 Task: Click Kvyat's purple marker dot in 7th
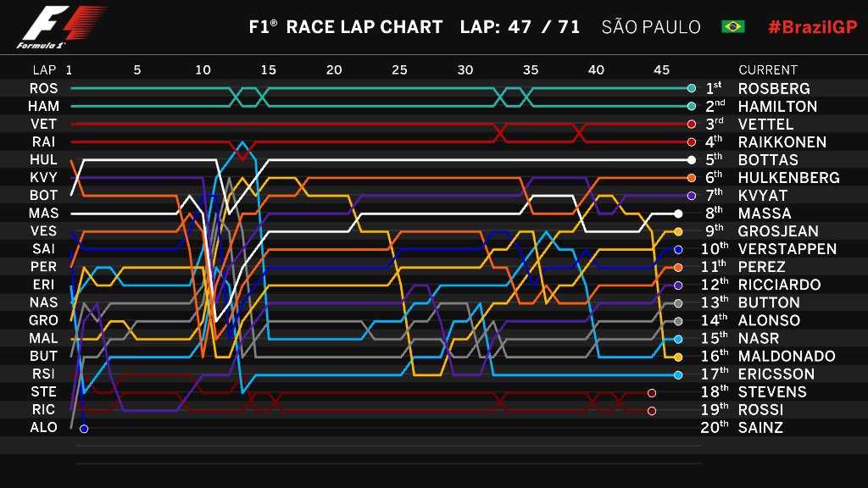click(691, 196)
